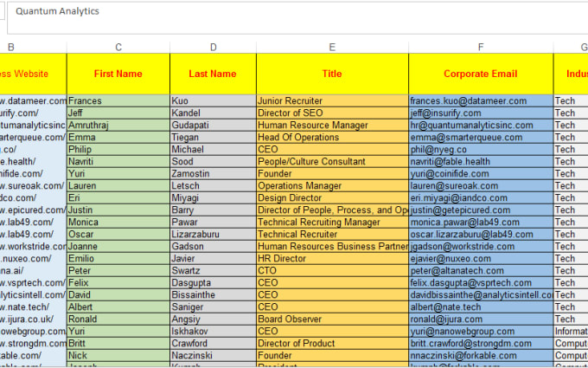Select the cell containing Lauren

pyautogui.click(x=118, y=186)
